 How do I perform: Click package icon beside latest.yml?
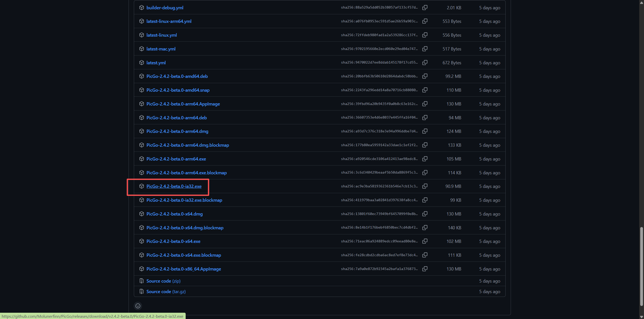click(142, 63)
